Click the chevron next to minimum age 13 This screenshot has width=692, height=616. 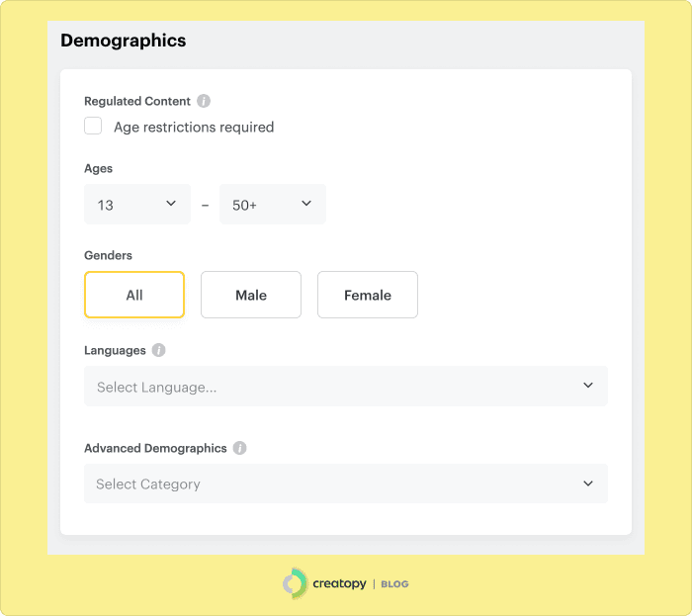(171, 204)
